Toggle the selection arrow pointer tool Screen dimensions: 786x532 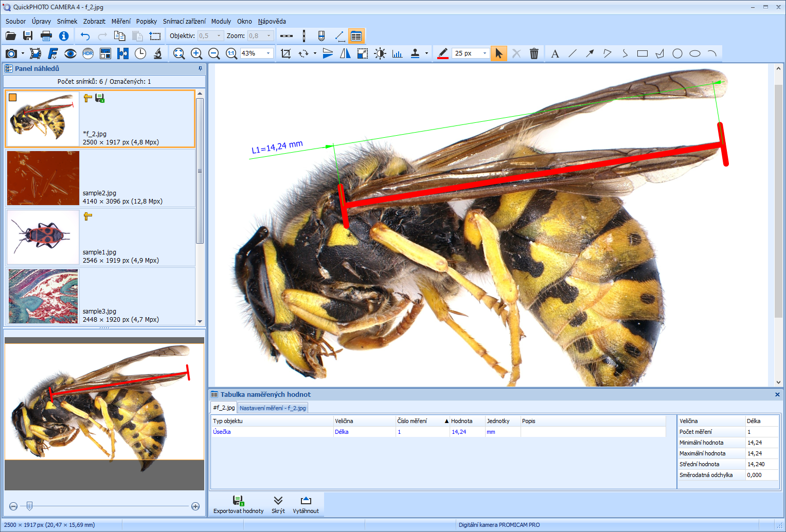498,53
